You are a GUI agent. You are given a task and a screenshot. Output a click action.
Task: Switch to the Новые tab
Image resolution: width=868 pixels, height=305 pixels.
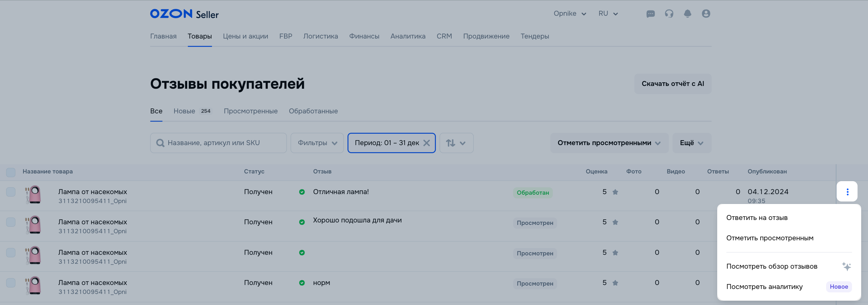pos(184,111)
